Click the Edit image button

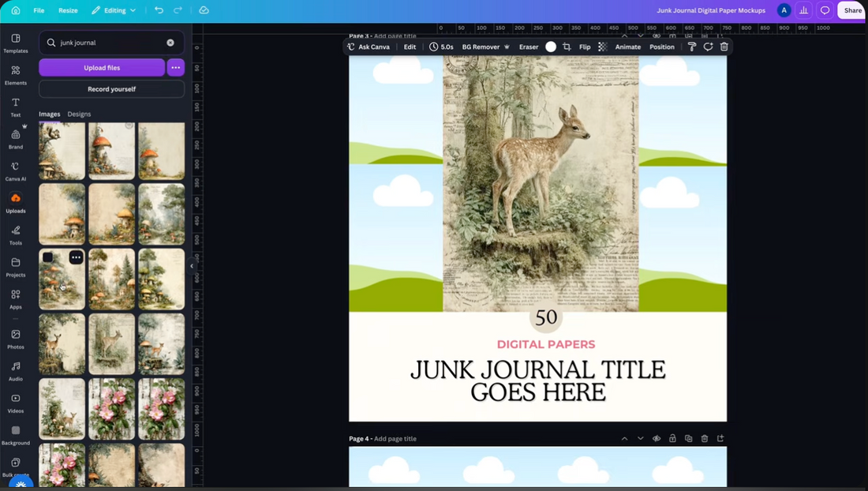pyautogui.click(x=410, y=47)
